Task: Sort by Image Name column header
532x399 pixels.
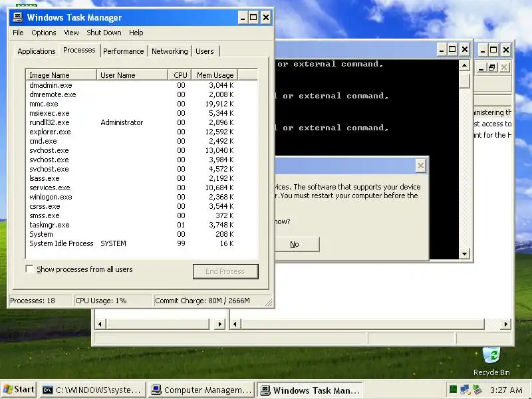Action: [x=61, y=75]
